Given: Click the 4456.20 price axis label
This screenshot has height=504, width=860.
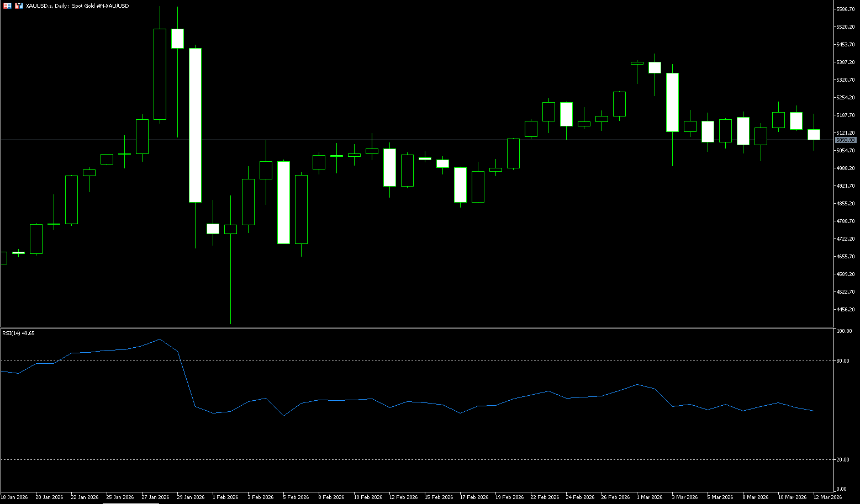Looking at the screenshot, I should click(x=846, y=310).
